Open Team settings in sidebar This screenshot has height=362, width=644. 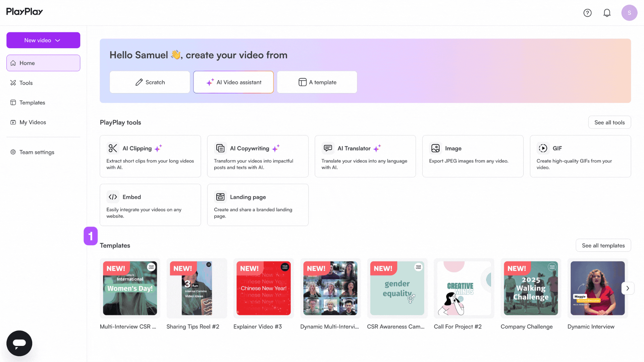[43, 152]
